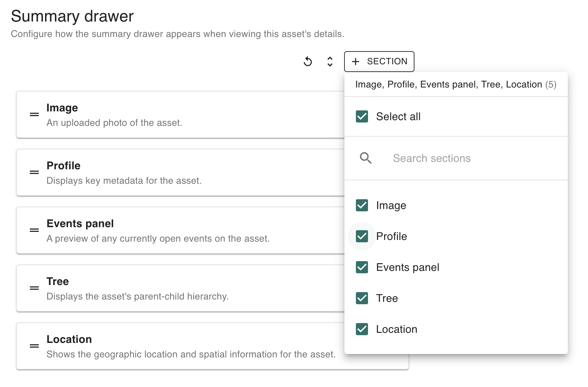Click the Profile card drag handle
Screen dimensions: 588x387
pyautogui.click(x=34, y=173)
